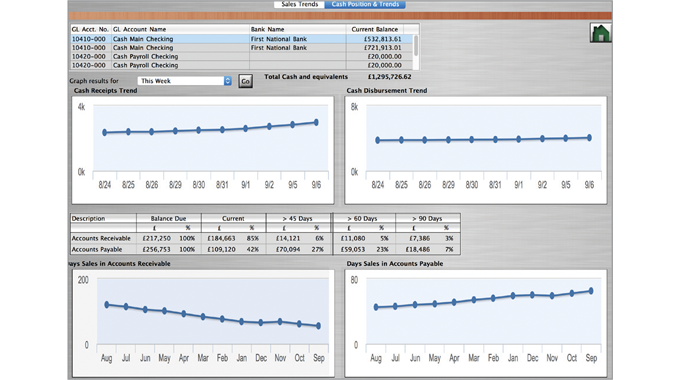Click the > 60 Days column header

click(362, 218)
